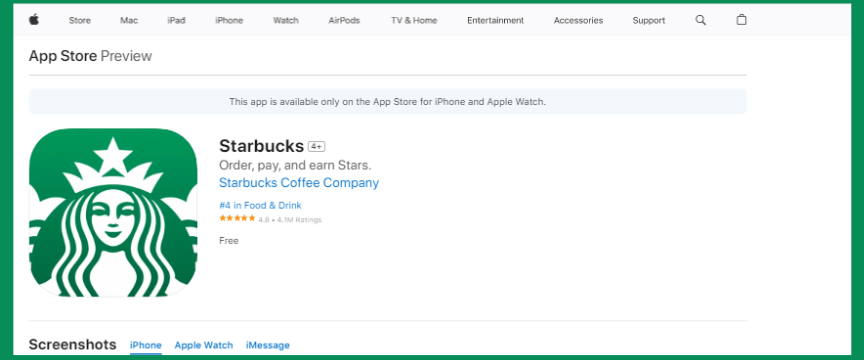Open the Store menu

click(80, 20)
